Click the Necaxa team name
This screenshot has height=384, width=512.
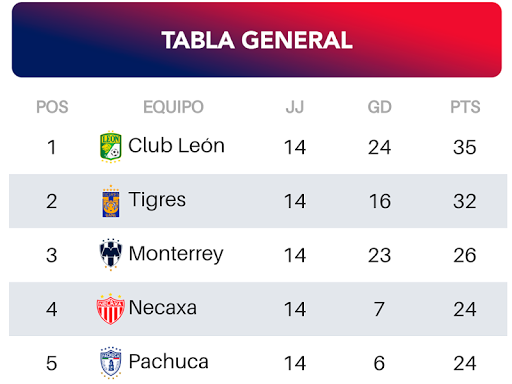tap(163, 308)
